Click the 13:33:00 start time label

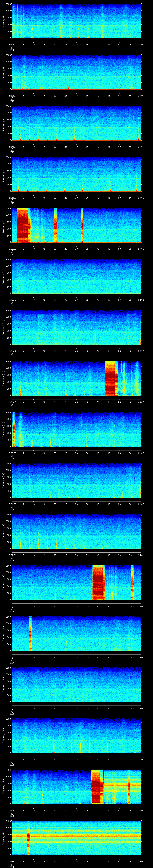(x=12, y=606)
